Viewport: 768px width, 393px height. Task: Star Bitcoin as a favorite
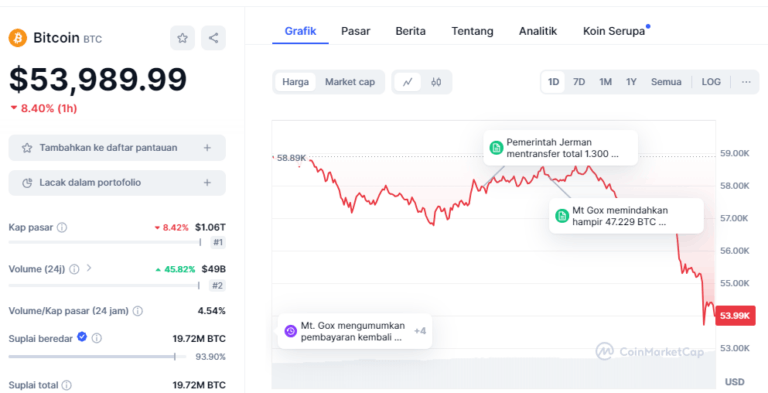[x=182, y=38]
